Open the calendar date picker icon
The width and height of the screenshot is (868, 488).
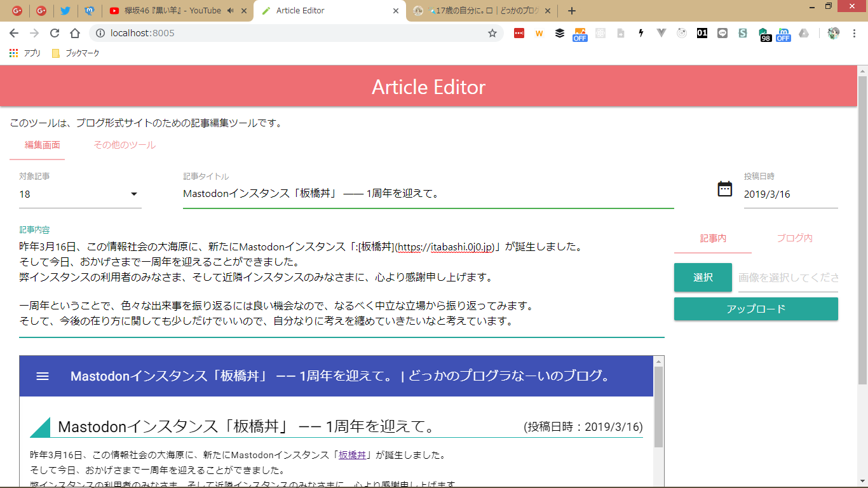point(724,189)
